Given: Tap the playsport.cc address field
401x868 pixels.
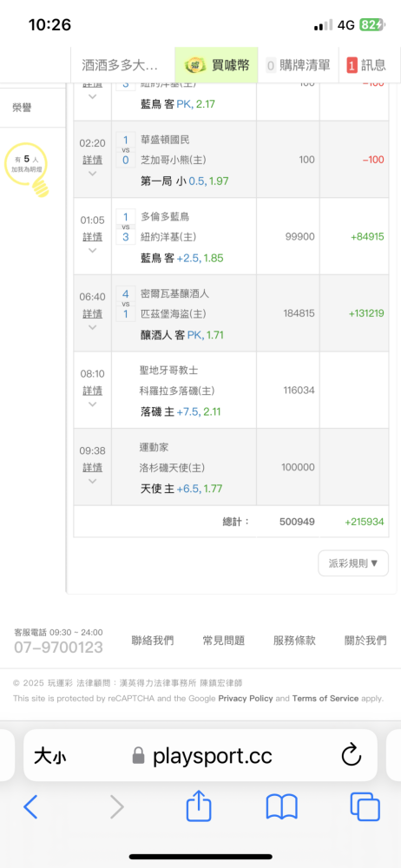Looking at the screenshot, I should coord(200,755).
